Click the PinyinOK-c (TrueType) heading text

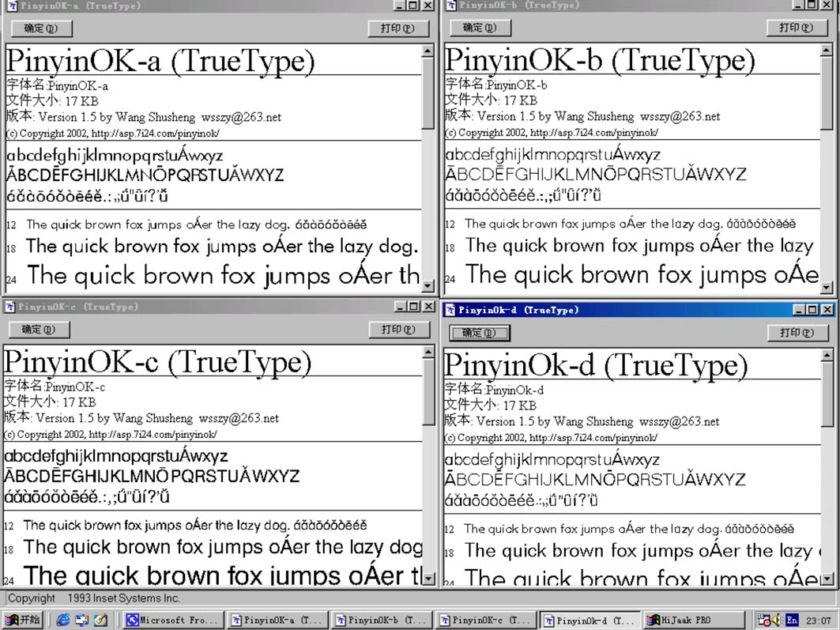point(157,362)
